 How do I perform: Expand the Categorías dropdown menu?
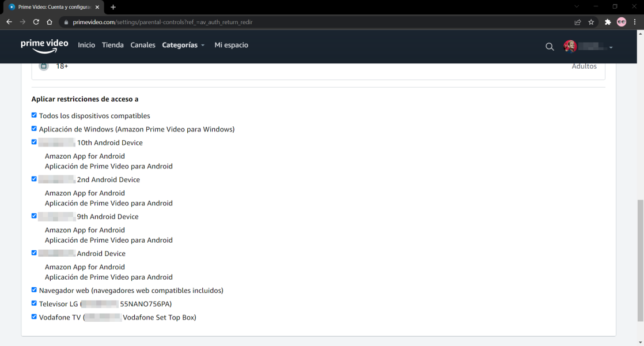[x=183, y=45]
